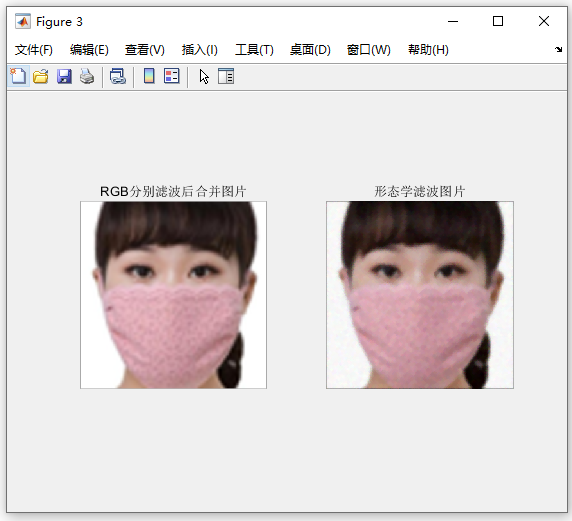Insert a colorbar via the toolbar icon
Image resolution: width=572 pixels, height=521 pixels.
pyautogui.click(x=149, y=76)
